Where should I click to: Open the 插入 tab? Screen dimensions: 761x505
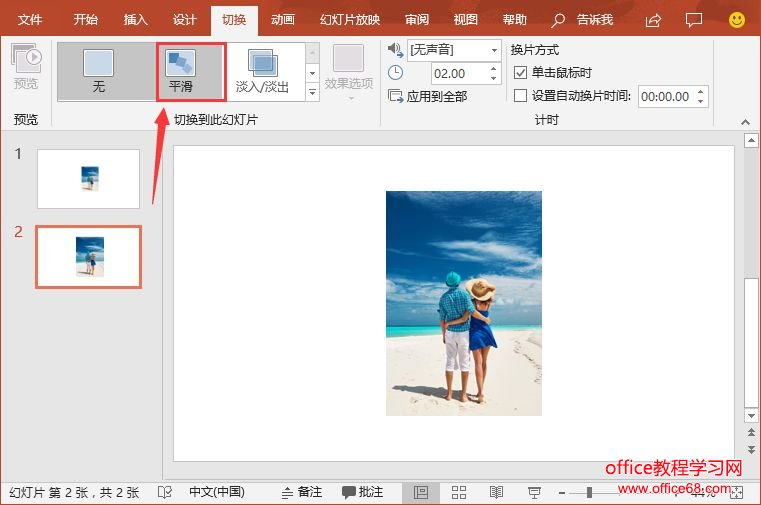(135, 20)
